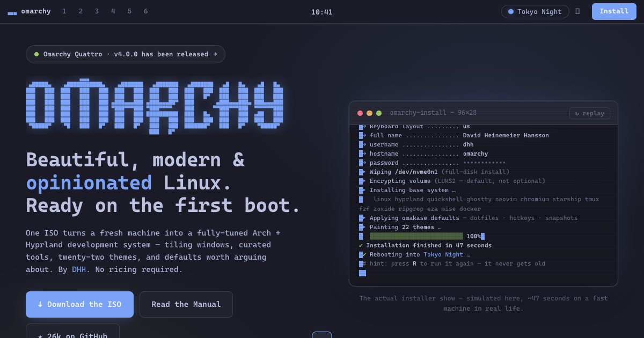Click the Wiping /dev/nvme0n1 terminal line
Image resolution: width=644 pixels, height=338 pixels.
coord(434,172)
